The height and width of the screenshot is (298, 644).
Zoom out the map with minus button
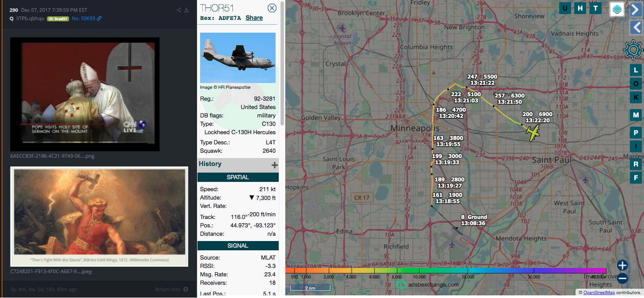622,278
